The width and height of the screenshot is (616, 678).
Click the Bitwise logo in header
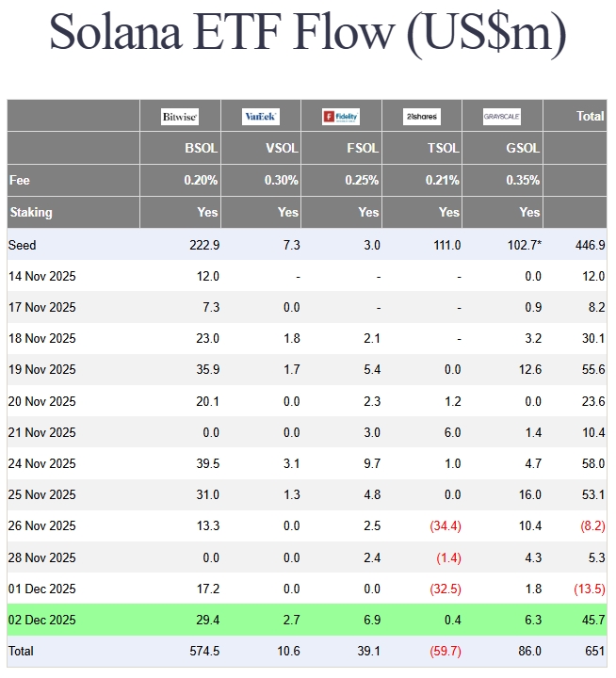click(180, 117)
